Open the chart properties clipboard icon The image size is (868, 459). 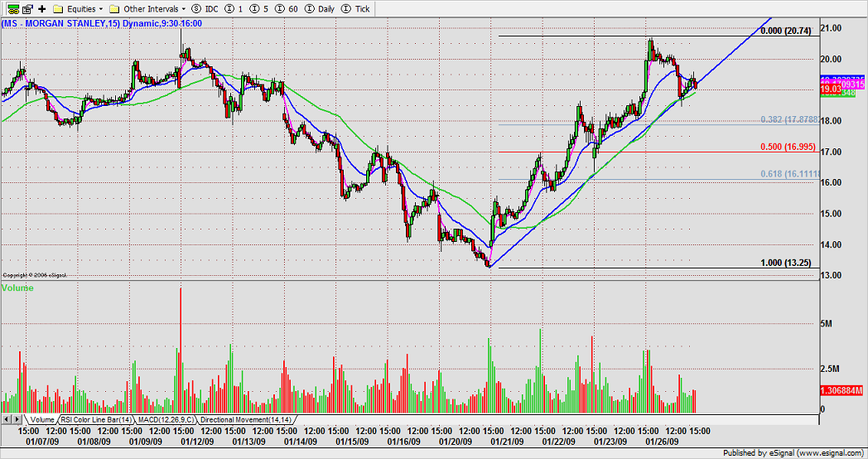27,9
